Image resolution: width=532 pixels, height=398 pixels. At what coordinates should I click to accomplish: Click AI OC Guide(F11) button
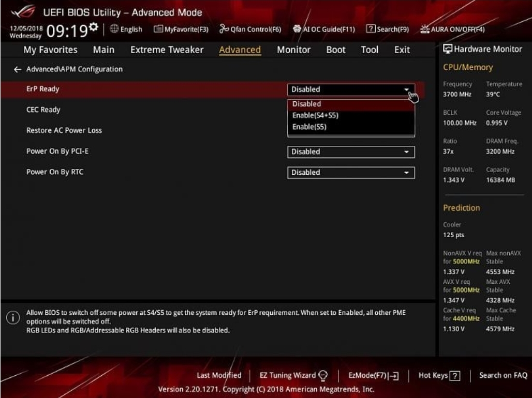point(324,29)
